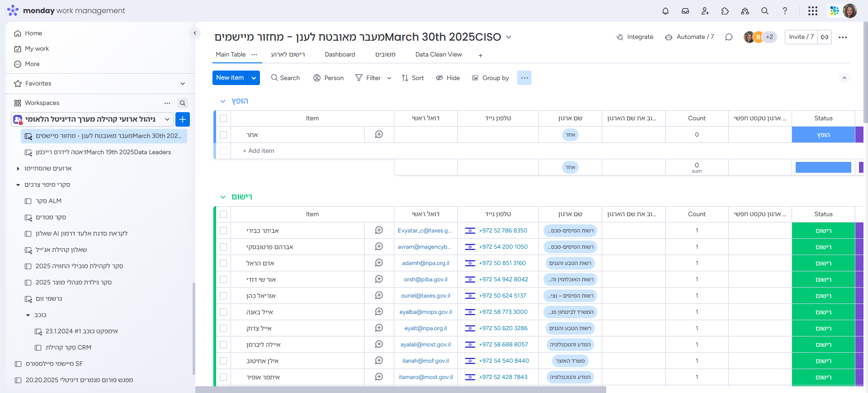Open the inbox tray icon
The height and width of the screenshot is (393, 868).
[x=685, y=11]
